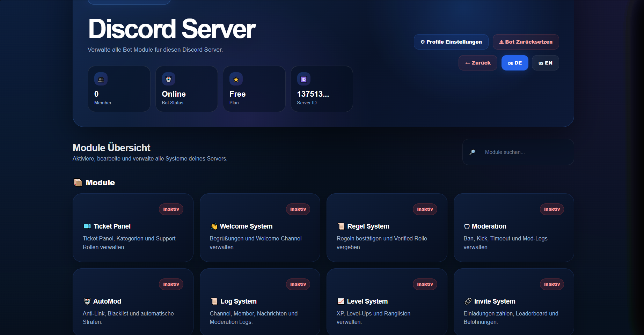Click the Online status text
This screenshot has height=335, width=644.
pos(174,94)
